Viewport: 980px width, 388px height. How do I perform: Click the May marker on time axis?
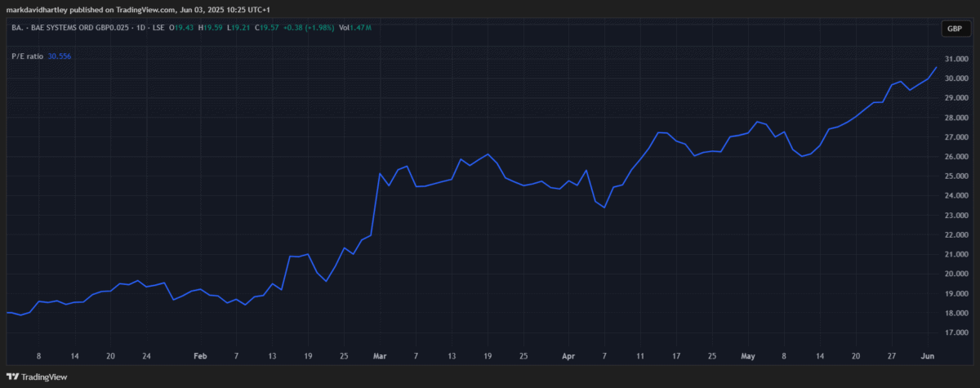point(748,357)
